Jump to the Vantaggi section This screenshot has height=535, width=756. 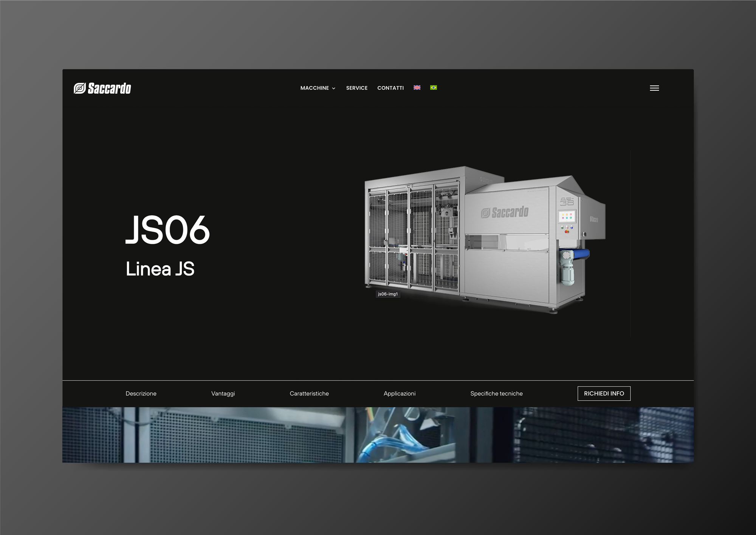[223, 393]
